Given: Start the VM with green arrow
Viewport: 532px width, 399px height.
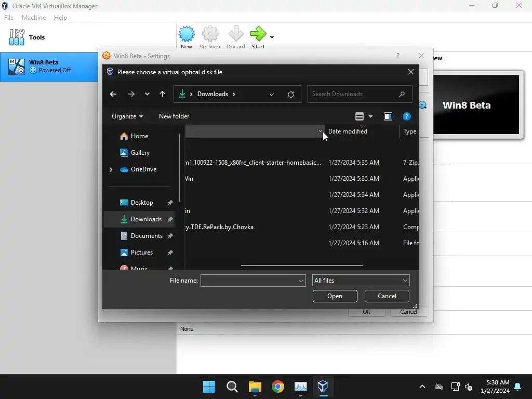Looking at the screenshot, I should [x=258, y=37].
